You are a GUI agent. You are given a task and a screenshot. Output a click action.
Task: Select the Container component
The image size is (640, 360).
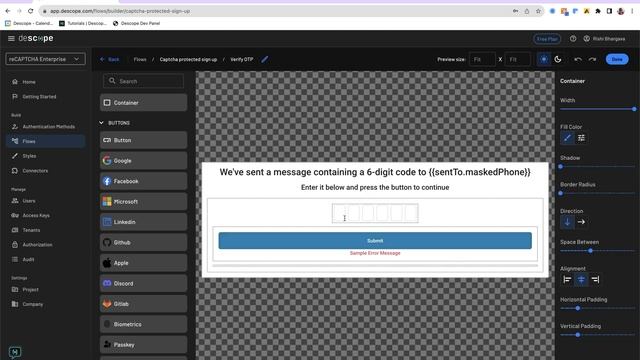[x=143, y=103]
